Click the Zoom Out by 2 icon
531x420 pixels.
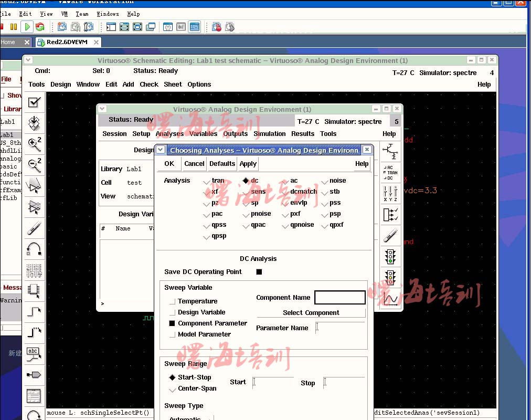point(34,165)
